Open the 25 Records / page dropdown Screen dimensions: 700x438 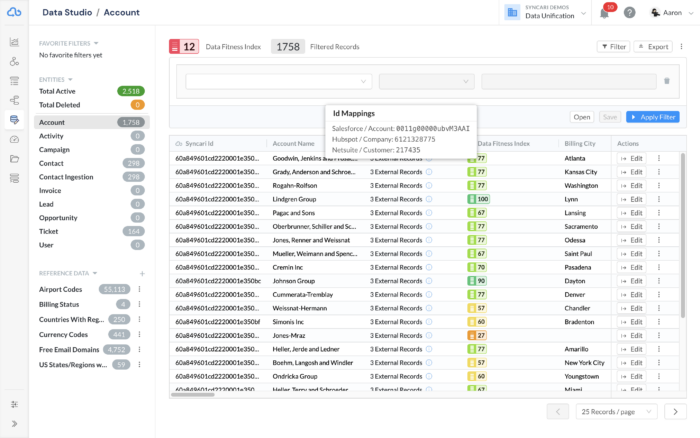click(617, 412)
